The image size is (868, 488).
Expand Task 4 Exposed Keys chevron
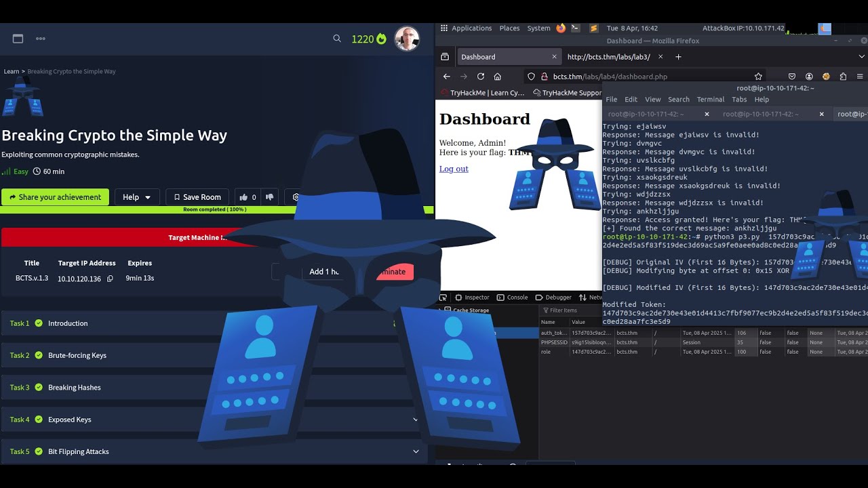click(x=416, y=420)
